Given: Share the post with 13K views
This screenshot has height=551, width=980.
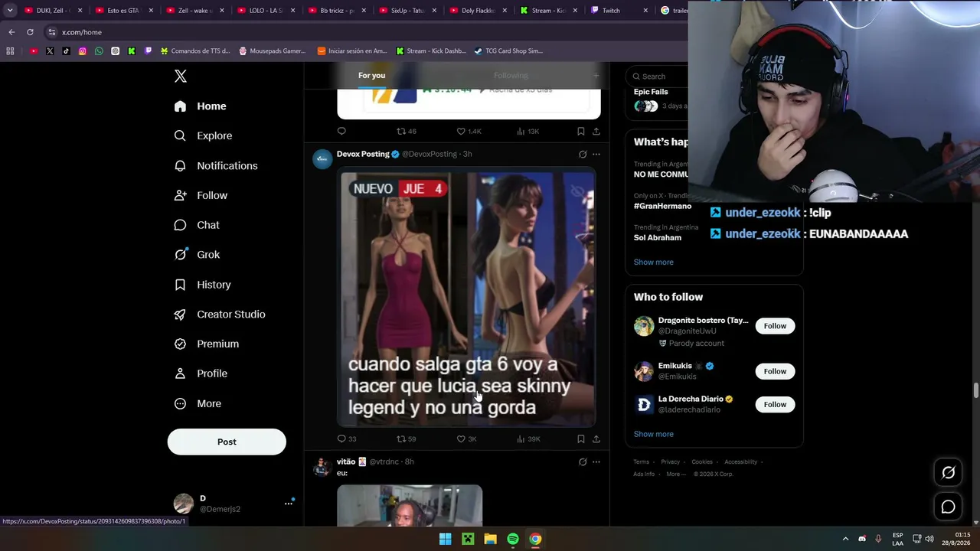Looking at the screenshot, I should click(x=596, y=131).
